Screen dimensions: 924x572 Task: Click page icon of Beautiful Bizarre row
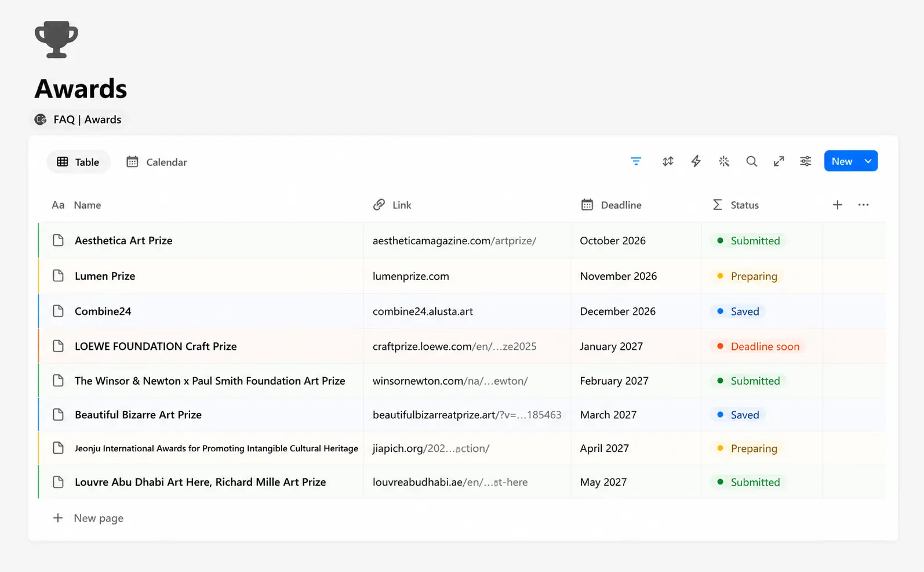click(x=58, y=414)
